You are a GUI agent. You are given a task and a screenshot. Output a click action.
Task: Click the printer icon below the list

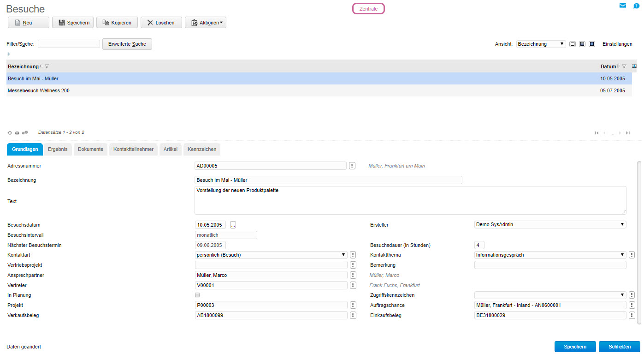point(17,133)
